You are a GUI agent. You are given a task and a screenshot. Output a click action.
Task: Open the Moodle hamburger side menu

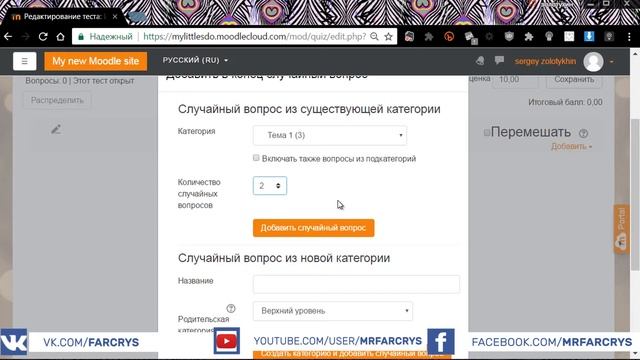tap(24, 61)
